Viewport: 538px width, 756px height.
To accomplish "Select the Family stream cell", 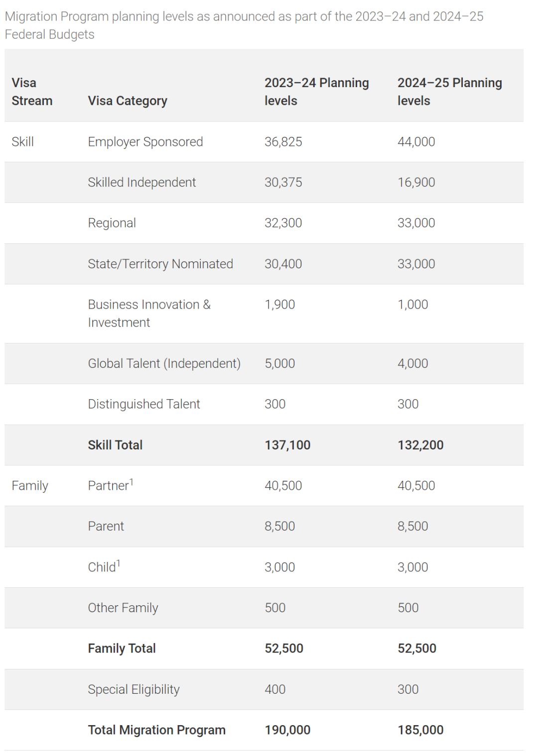I will 30,486.
